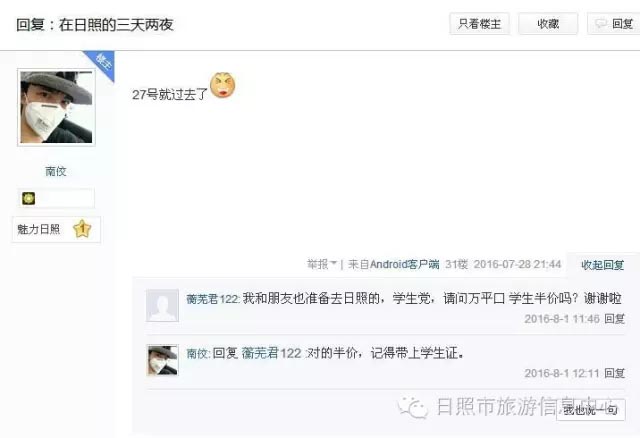The image size is (640, 438).
Task: Reply to the 2016-8-1 12:11 comment
Action: (x=614, y=373)
